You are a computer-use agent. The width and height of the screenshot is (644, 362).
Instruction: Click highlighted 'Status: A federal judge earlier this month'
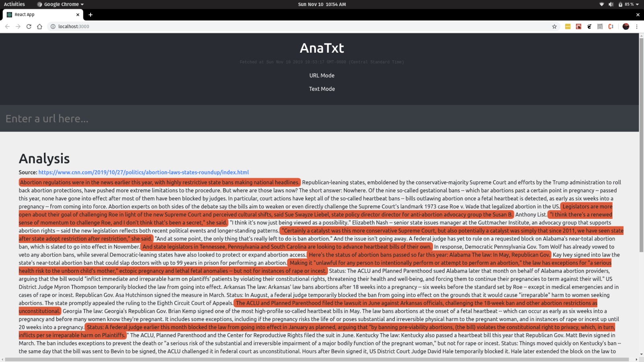pyautogui.click(x=350, y=327)
